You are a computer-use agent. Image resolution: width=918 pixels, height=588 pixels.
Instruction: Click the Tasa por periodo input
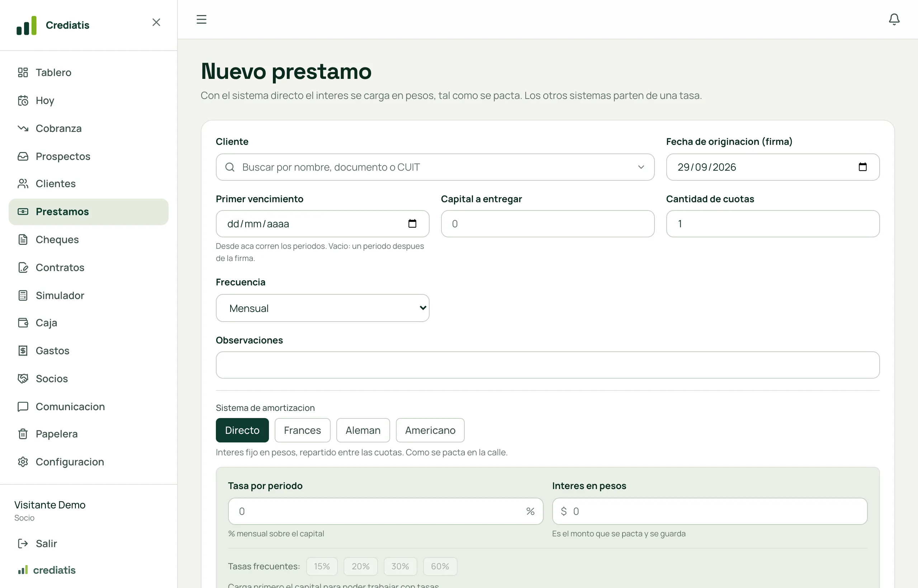[x=385, y=511]
